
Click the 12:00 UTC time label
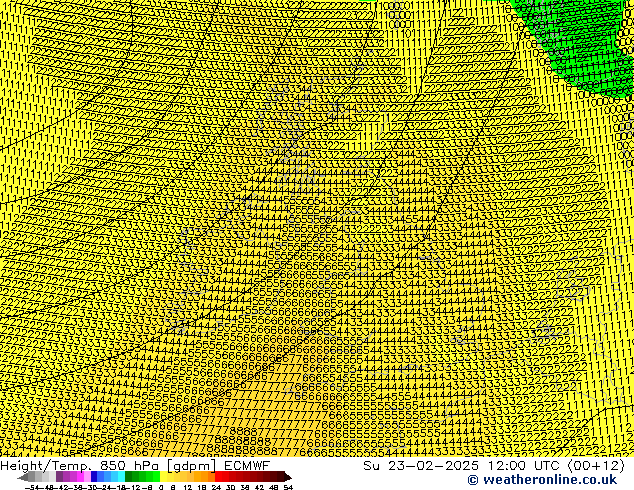498,465
